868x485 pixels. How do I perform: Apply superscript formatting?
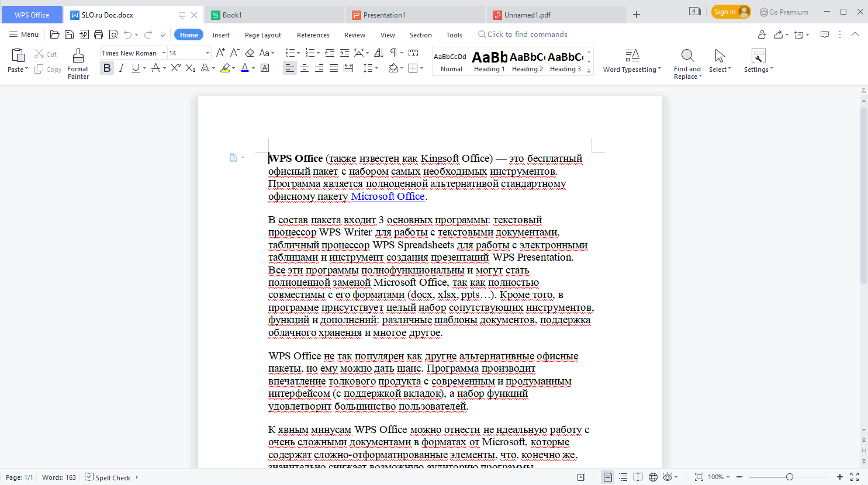pyautogui.click(x=175, y=68)
